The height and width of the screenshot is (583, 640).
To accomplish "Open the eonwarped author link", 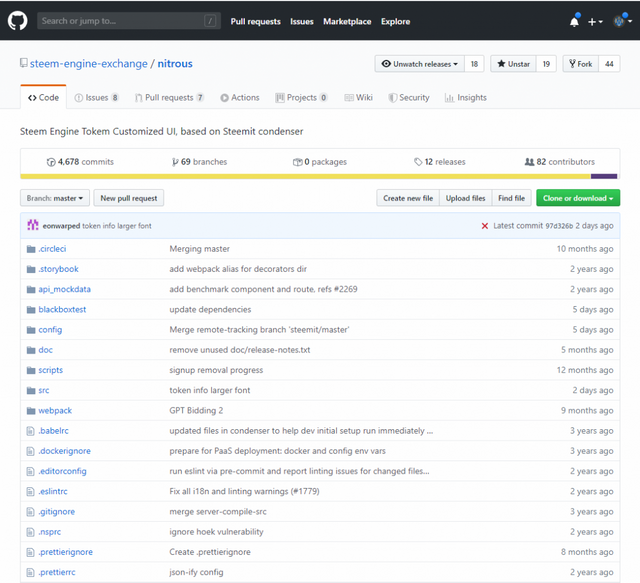I will 61,226.
